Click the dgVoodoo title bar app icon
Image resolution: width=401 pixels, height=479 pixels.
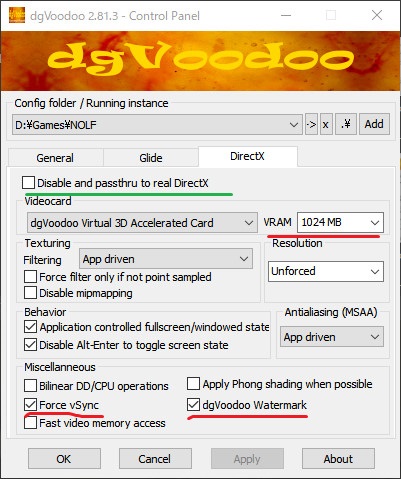tap(17, 15)
